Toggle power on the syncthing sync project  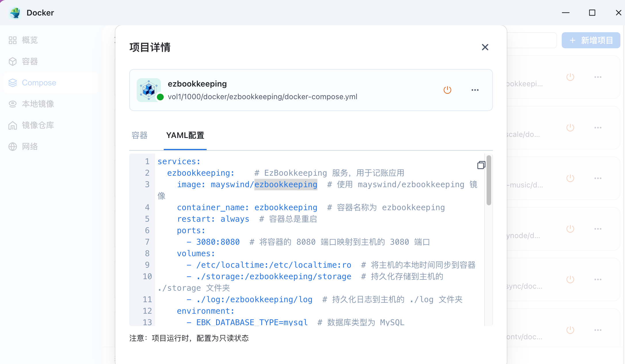570,279
